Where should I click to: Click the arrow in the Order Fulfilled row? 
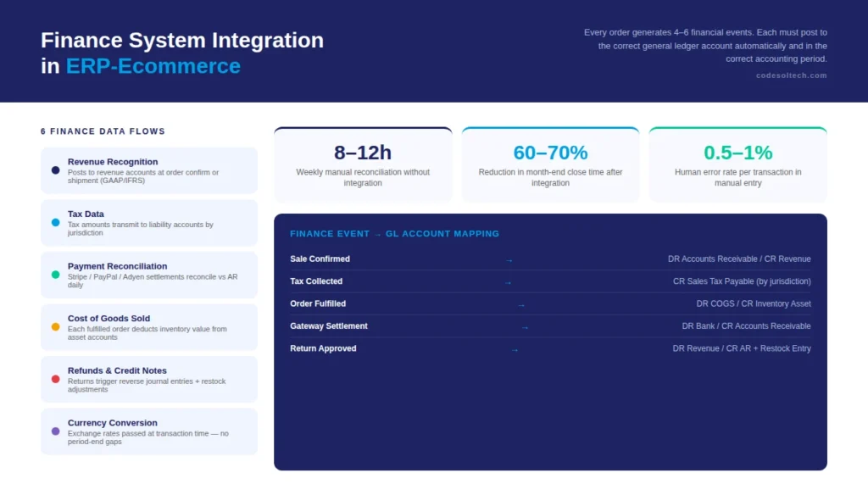521,305
